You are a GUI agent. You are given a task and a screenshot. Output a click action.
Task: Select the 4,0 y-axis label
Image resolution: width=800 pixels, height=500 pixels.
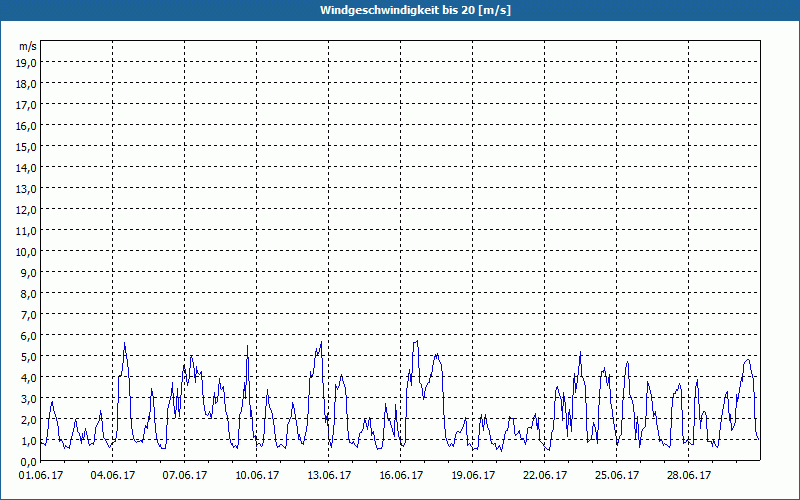coord(29,378)
